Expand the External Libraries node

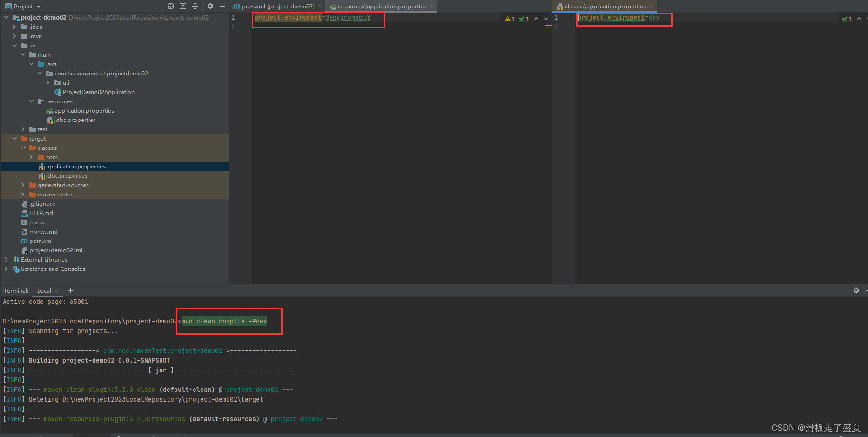[x=6, y=259]
